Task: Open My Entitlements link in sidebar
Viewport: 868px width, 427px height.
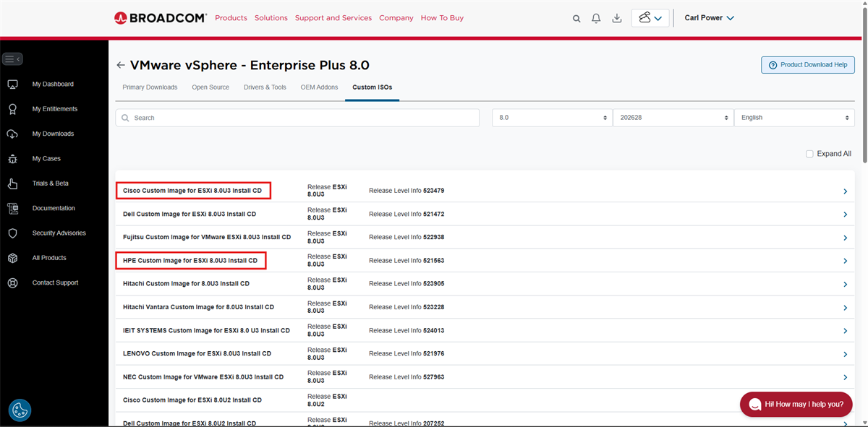Action: click(x=55, y=109)
